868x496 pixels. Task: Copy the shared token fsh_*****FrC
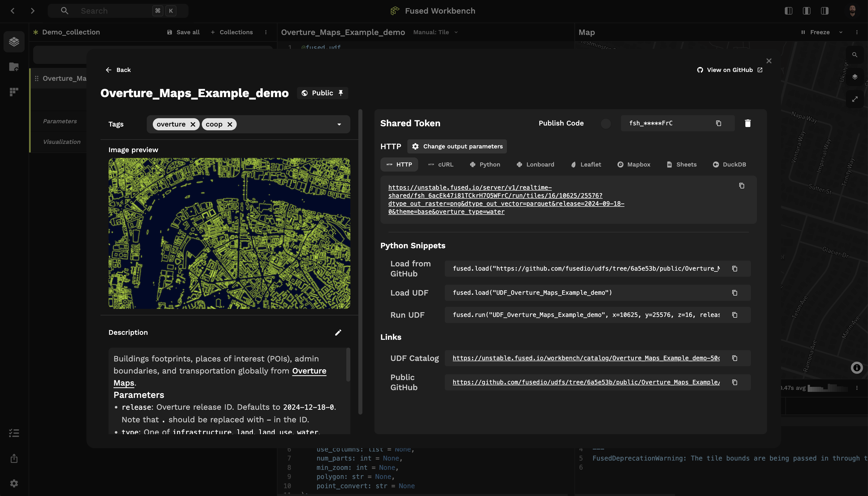(719, 123)
